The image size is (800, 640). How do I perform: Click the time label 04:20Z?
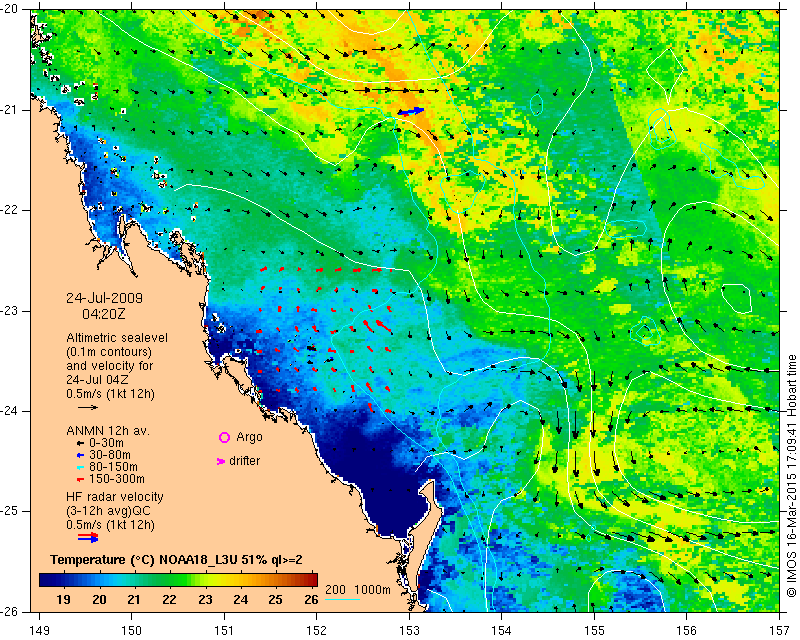pyautogui.click(x=104, y=314)
